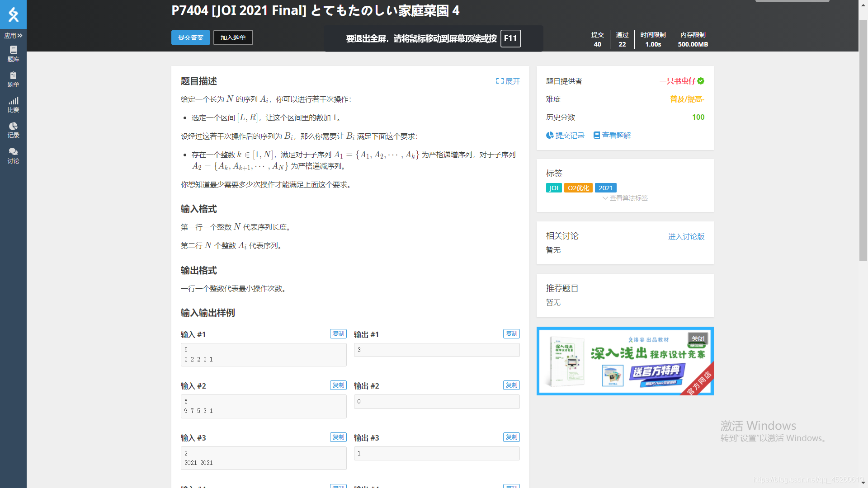Open the 记录 records pie-chart sidebar icon

click(x=13, y=130)
